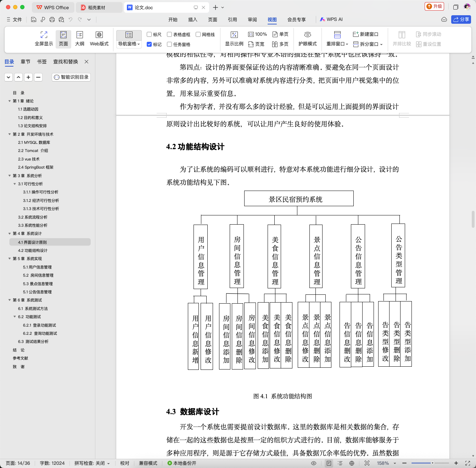Click the save icon in quick toolbar
Viewport: 476px width, 468px height.
click(34, 19)
